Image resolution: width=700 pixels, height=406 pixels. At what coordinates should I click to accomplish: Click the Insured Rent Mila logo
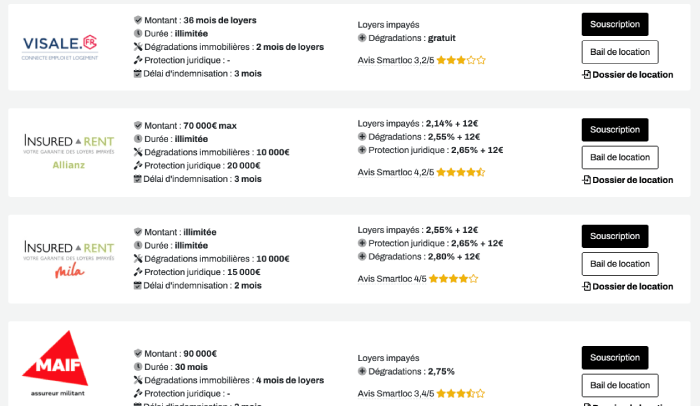click(x=69, y=259)
